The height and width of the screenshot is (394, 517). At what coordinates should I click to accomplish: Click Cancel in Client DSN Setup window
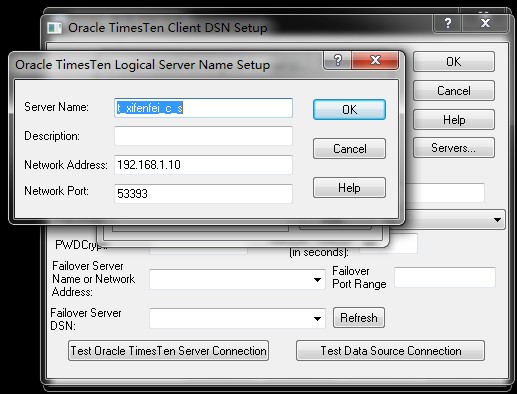pos(454,91)
